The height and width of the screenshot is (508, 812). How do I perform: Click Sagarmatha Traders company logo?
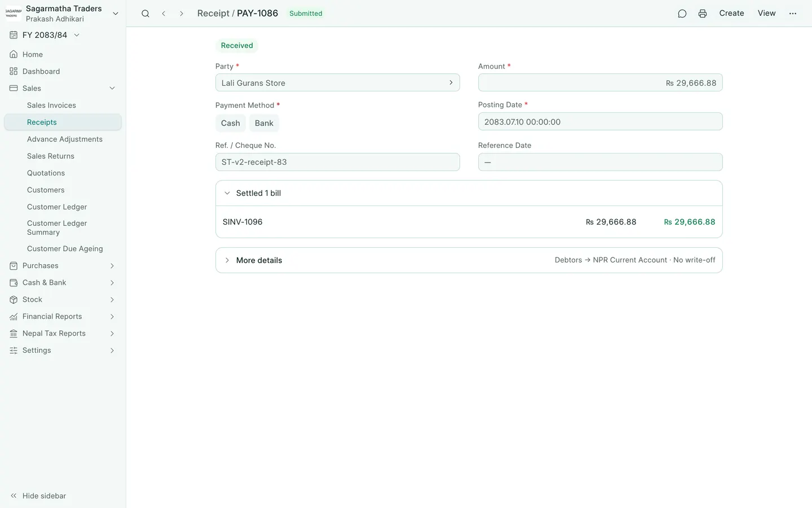13,14
